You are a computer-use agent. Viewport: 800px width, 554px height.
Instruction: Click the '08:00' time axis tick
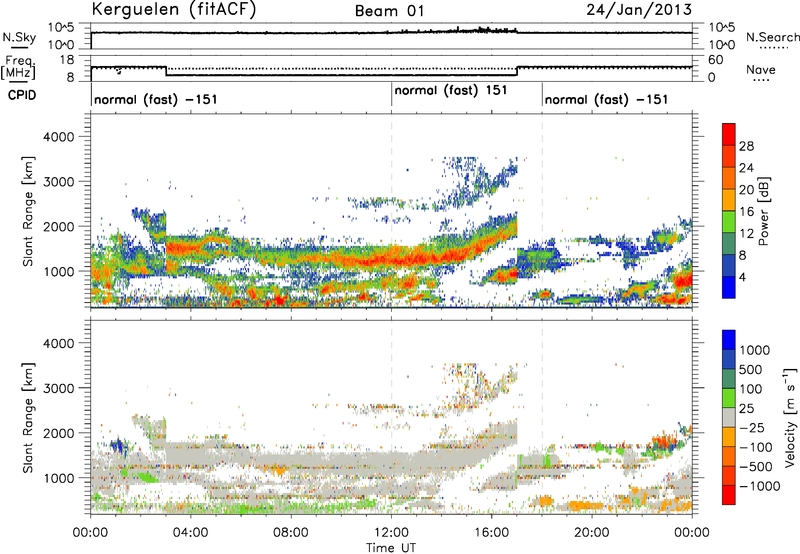point(291,533)
